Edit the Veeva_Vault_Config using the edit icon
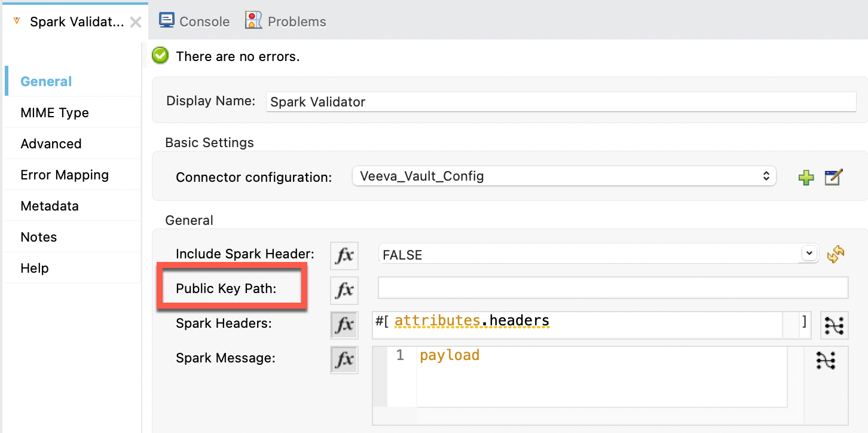This screenshot has height=433, width=868. tap(833, 177)
